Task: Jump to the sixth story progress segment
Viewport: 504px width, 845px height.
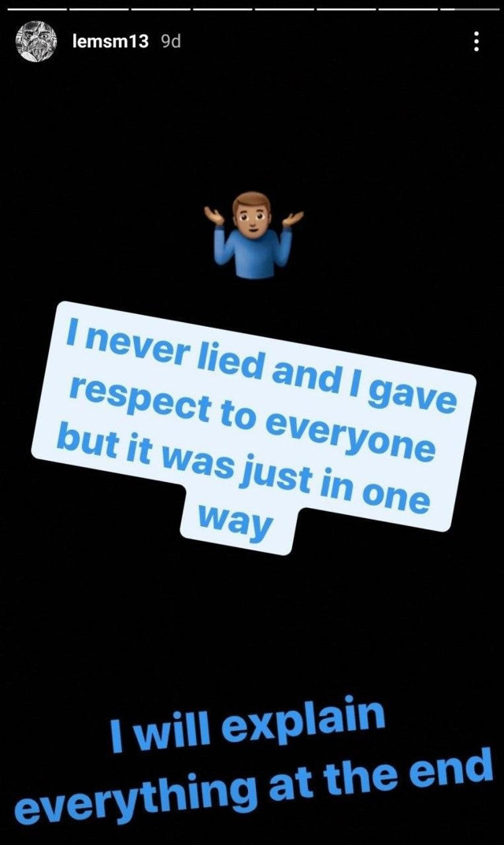Action: pos(346,9)
